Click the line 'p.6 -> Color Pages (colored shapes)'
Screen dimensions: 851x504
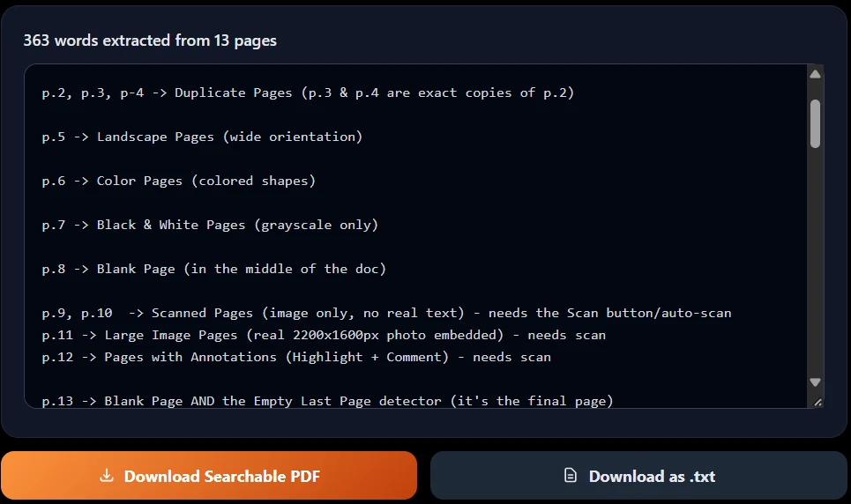click(178, 181)
